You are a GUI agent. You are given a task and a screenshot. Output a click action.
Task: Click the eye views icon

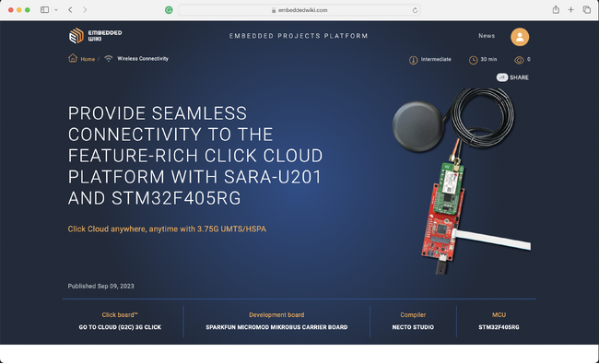(519, 60)
